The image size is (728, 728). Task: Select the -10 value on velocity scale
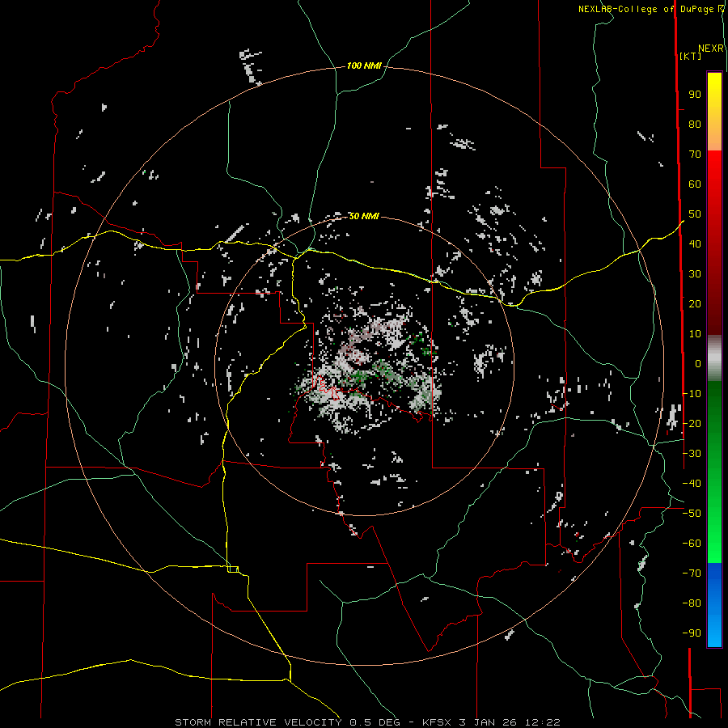click(x=692, y=394)
